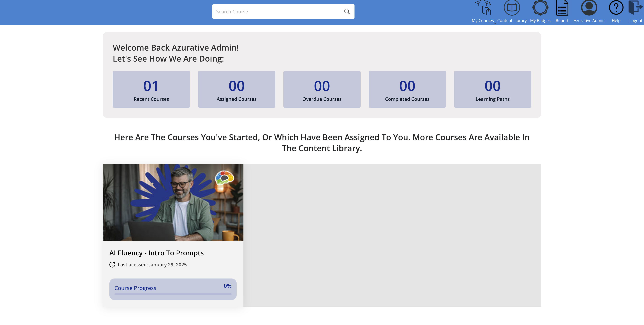This screenshot has width=644, height=325.
Task: Open the Azurative Admin profile icon
Action: [x=589, y=8]
